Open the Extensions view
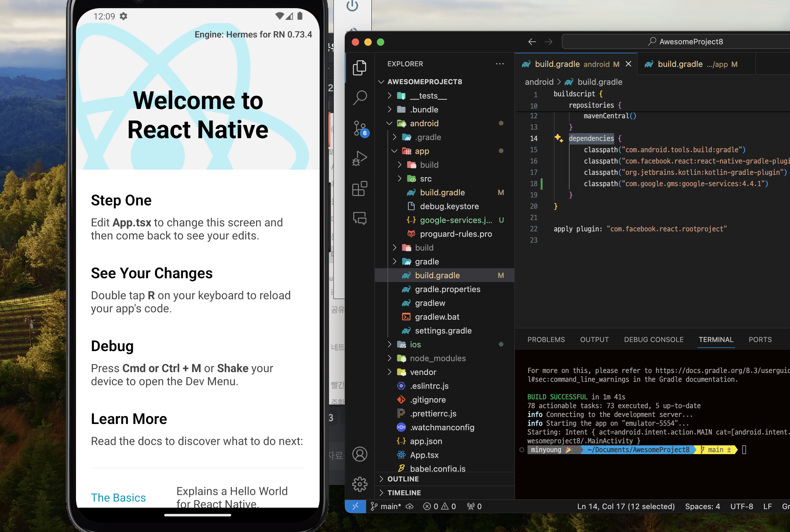Screen dimensions: 790x532 point(360,188)
